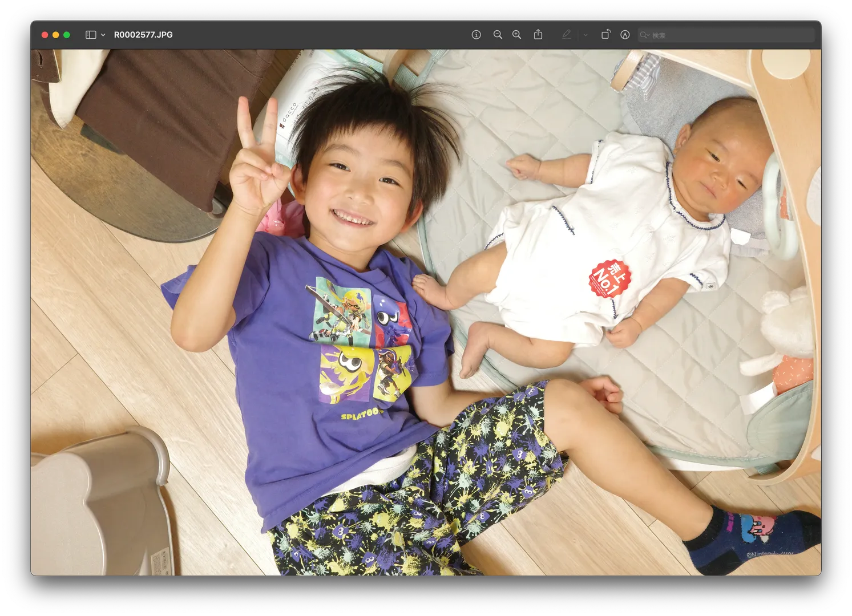Click the red No.1 sticker in photo
The height and width of the screenshot is (616, 852).
click(609, 278)
